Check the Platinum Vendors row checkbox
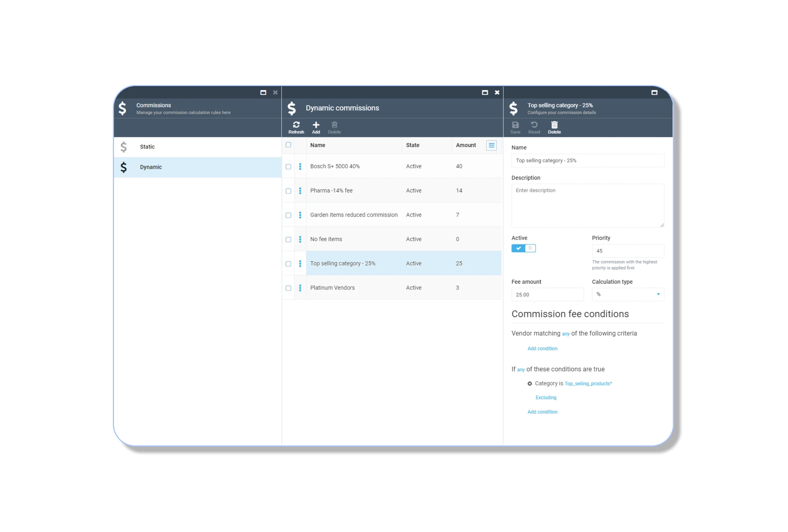Image resolution: width=788 pixels, height=532 pixels. [x=288, y=288]
